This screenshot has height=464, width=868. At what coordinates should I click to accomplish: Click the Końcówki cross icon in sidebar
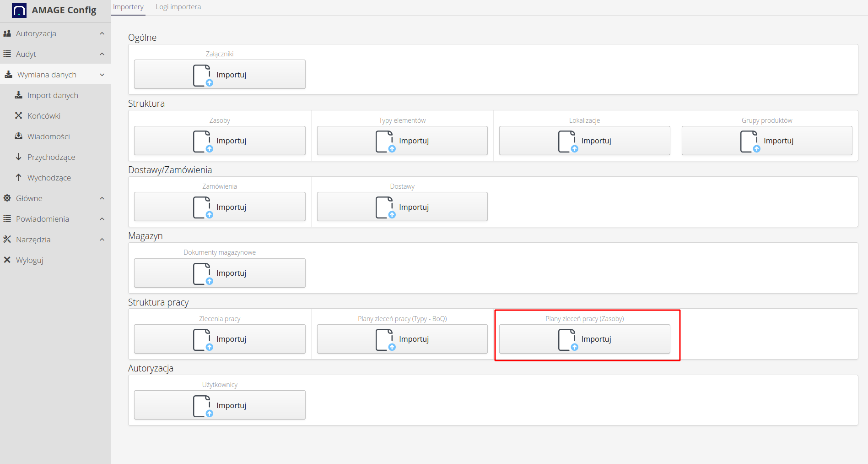[x=19, y=116]
